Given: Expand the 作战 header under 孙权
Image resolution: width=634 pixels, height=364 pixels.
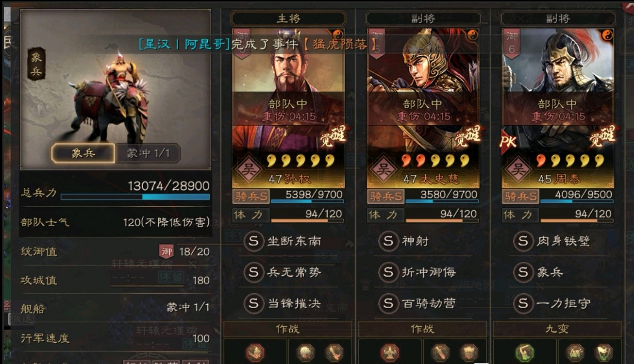Looking at the screenshot, I should (x=287, y=329).
